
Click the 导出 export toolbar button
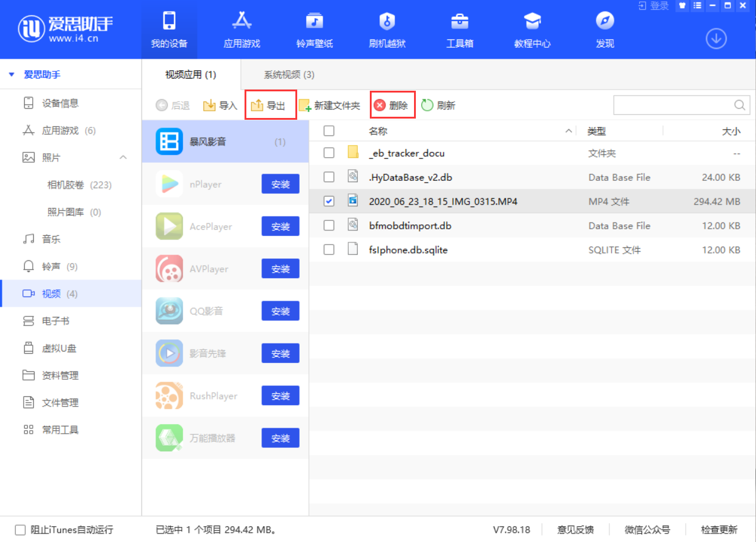click(x=268, y=105)
